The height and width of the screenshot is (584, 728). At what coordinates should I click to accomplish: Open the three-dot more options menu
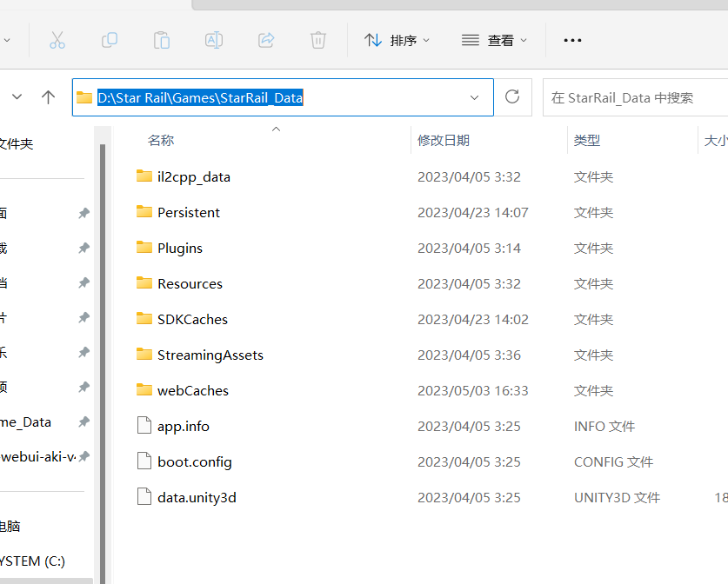[x=572, y=40]
